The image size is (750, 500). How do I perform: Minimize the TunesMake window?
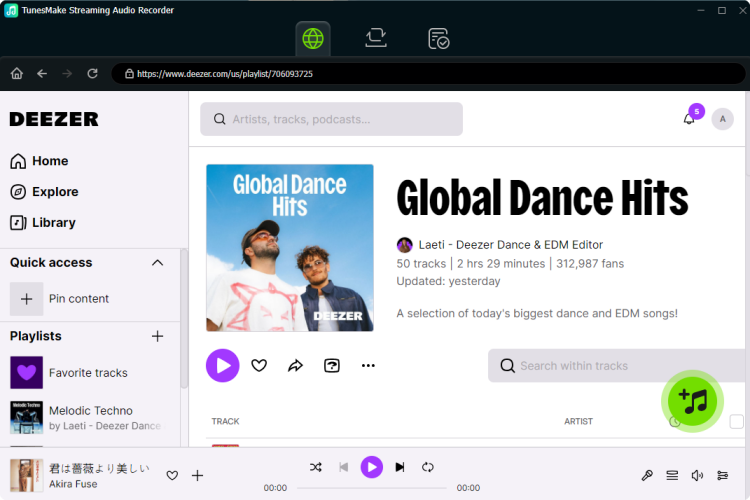tap(701, 10)
